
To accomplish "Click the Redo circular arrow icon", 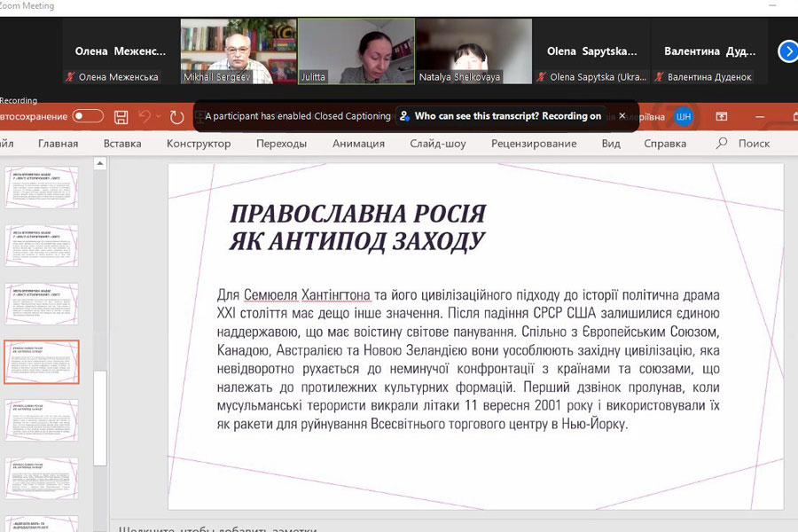I will (x=176, y=117).
